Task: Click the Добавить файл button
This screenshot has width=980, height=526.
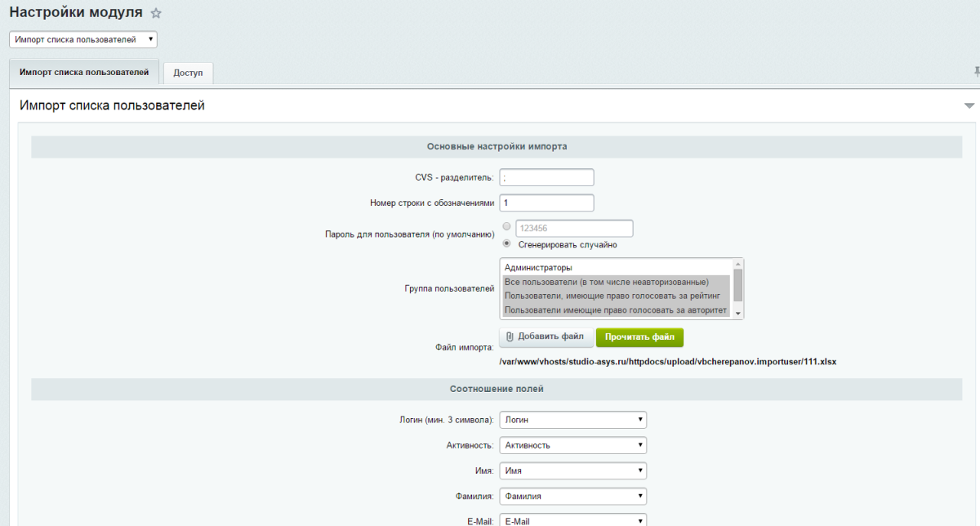Action: [x=546, y=337]
